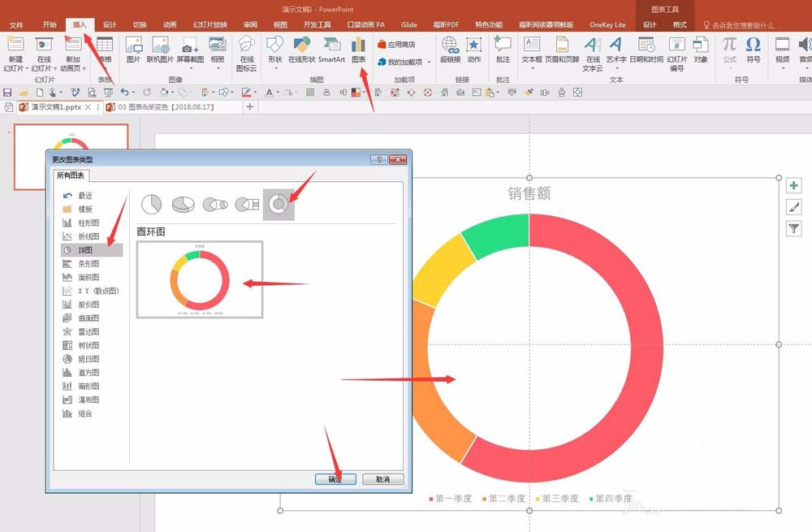Expand the 在线幻灯片 dropdown arrow
The width and height of the screenshot is (812, 532).
55,68
